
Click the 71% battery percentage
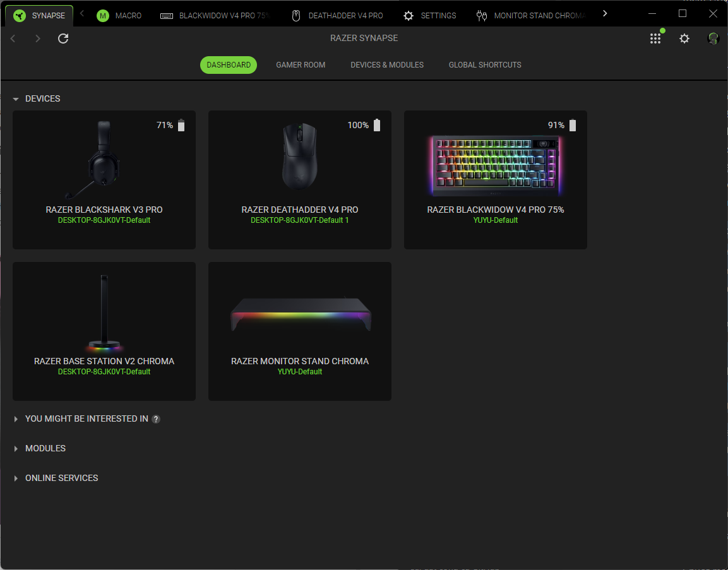click(x=165, y=126)
